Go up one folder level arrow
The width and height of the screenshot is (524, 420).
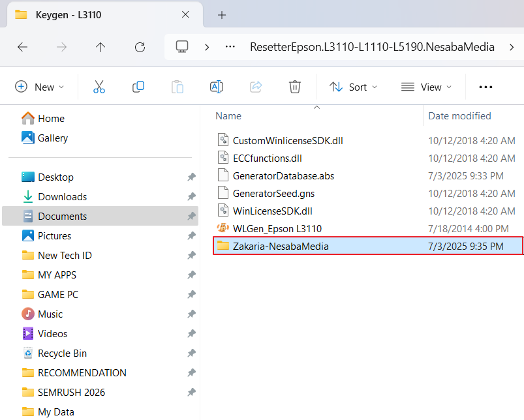coord(100,47)
